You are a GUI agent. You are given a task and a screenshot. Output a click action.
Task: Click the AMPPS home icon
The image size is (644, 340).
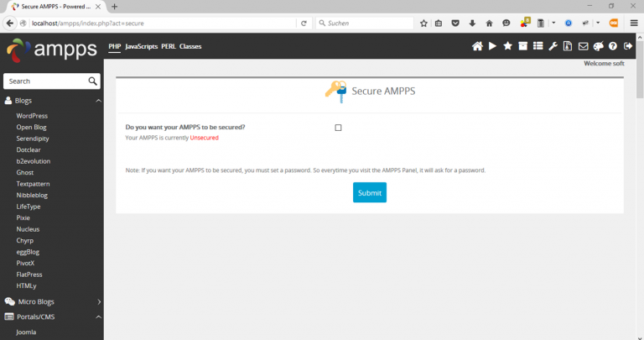(x=477, y=46)
